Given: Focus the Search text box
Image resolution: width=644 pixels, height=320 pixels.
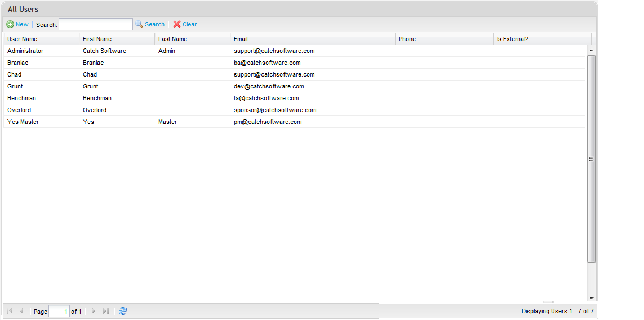Looking at the screenshot, I should pos(96,24).
